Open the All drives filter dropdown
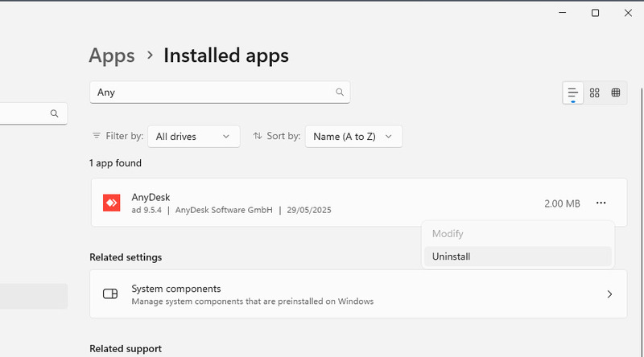The height and width of the screenshot is (357, 644). tap(194, 137)
